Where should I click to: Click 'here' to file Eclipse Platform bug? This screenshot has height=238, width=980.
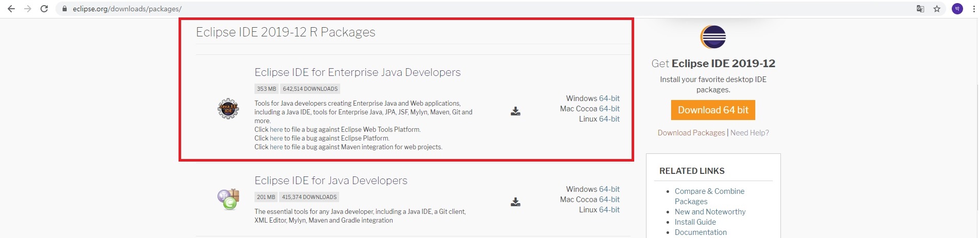(x=276, y=138)
